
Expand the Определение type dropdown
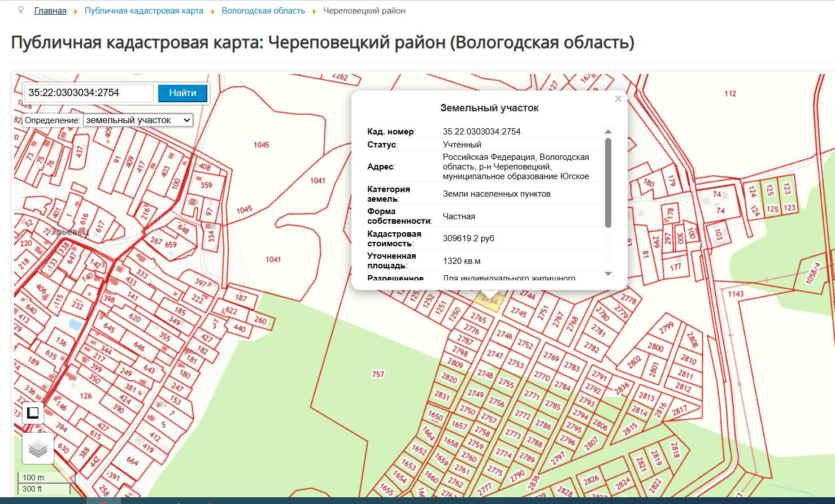point(138,120)
